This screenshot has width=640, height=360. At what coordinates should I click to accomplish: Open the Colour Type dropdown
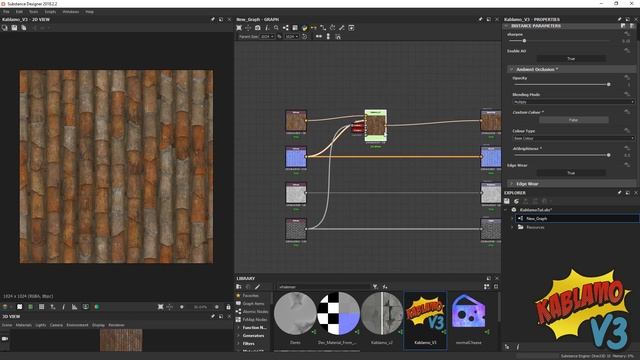point(573,138)
